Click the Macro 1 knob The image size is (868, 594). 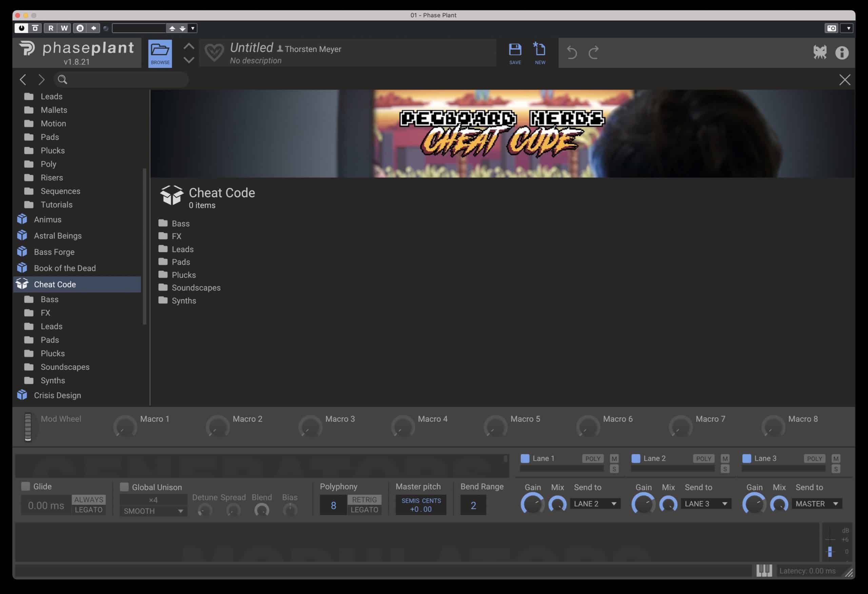coord(125,426)
